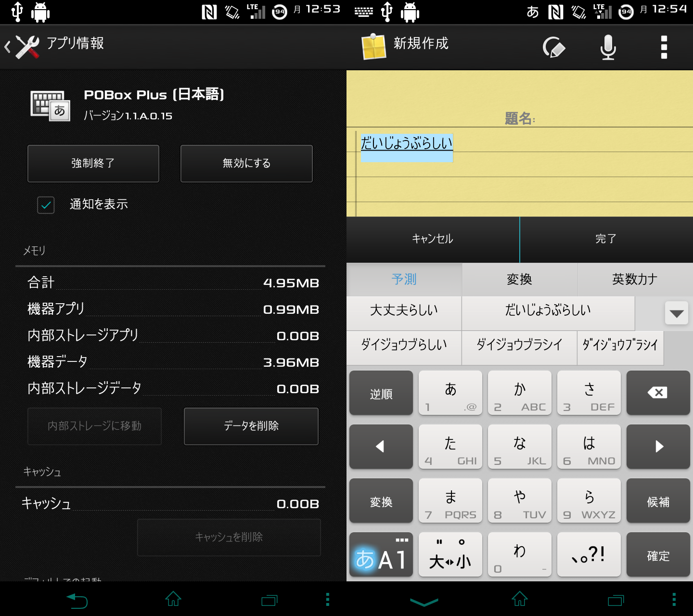Tap the Android debug icon in left status bar
Screen dimensions: 693x616
(40, 12)
